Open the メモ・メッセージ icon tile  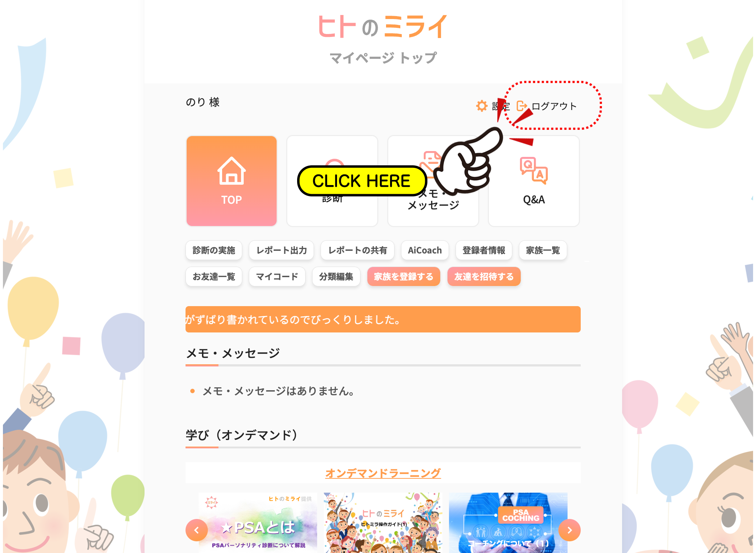pyautogui.click(x=433, y=181)
